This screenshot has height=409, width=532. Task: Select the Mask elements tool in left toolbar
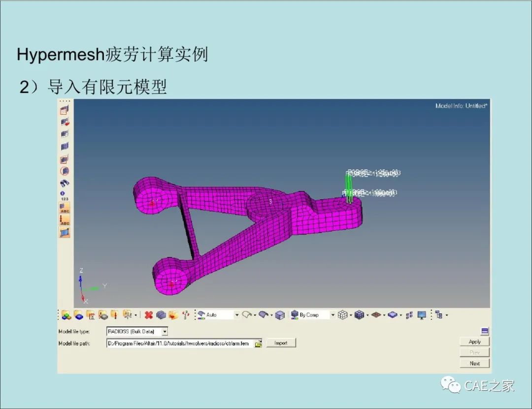(x=65, y=110)
